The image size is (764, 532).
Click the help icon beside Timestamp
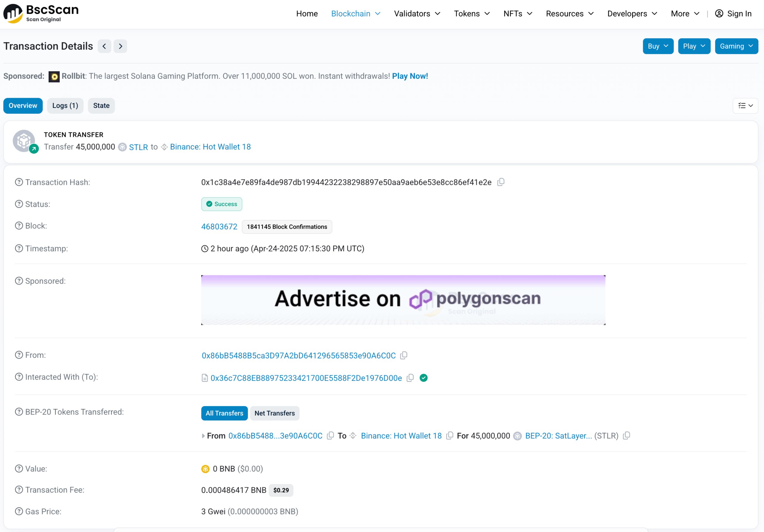click(x=19, y=248)
